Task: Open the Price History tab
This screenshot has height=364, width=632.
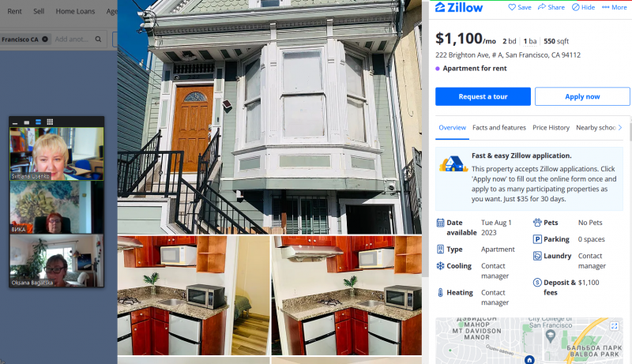Action: [551, 128]
